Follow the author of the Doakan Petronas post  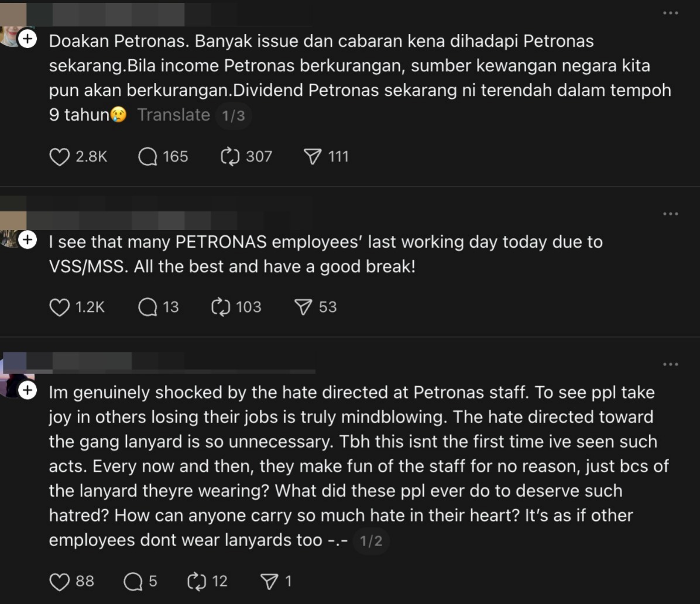pos(28,39)
